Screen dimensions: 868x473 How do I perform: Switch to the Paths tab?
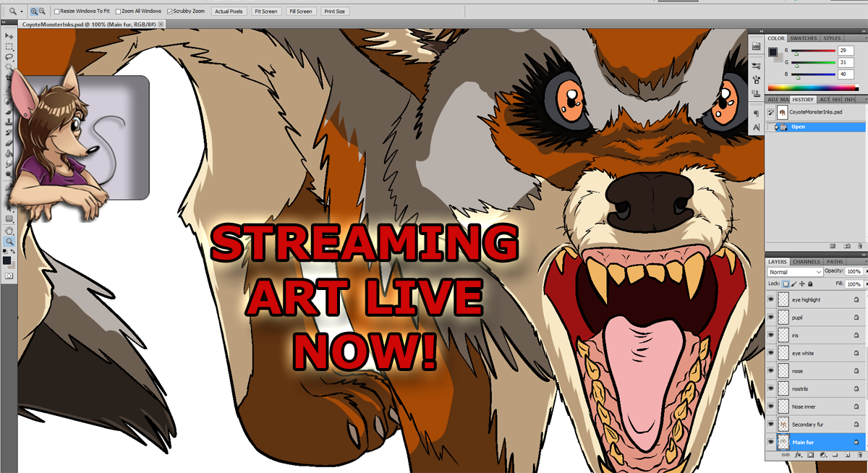pyautogui.click(x=835, y=262)
